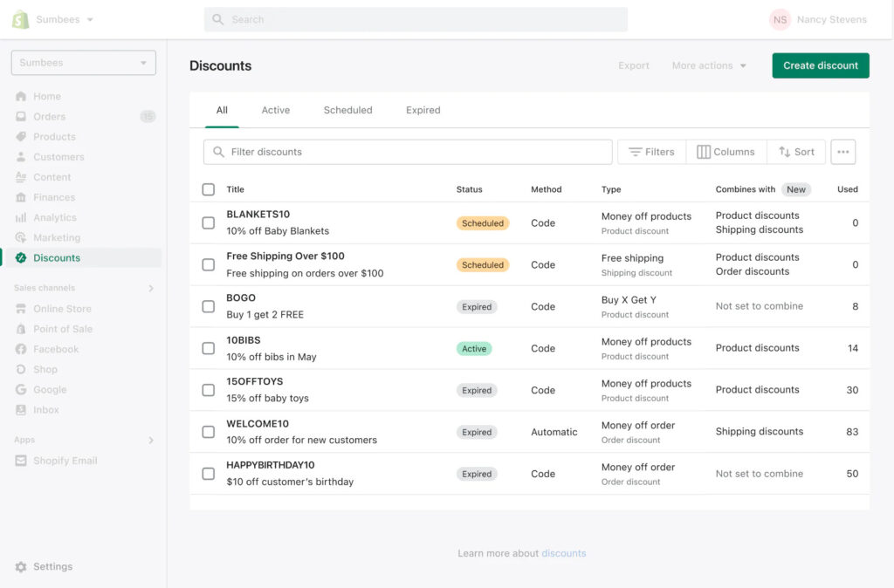Screen dimensions: 894x588
Task: Click the Analytics bar chart icon
Action: 21,217
